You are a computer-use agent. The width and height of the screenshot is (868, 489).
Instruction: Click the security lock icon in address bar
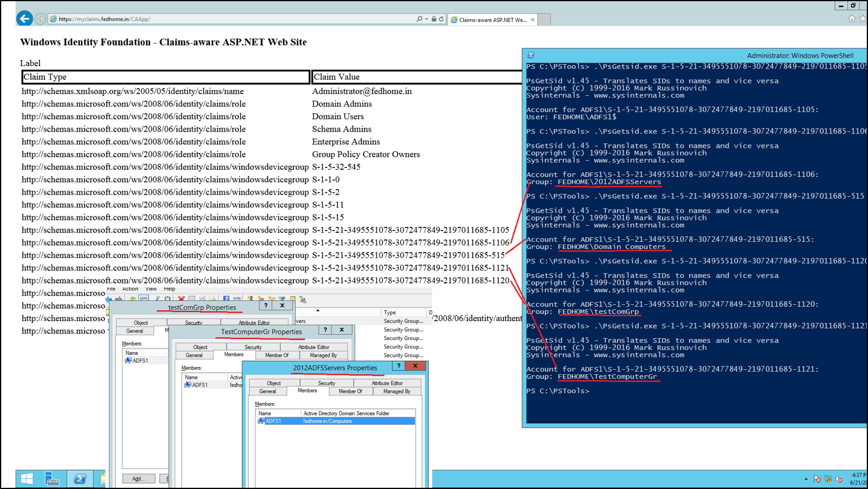(x=434, y=19)
